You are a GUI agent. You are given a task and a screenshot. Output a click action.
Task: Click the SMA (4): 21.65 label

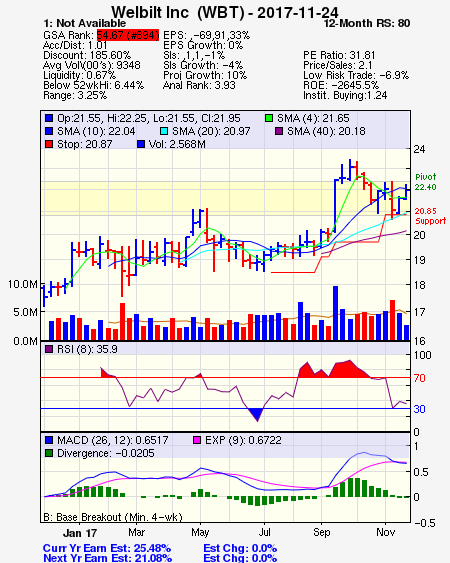313,118
